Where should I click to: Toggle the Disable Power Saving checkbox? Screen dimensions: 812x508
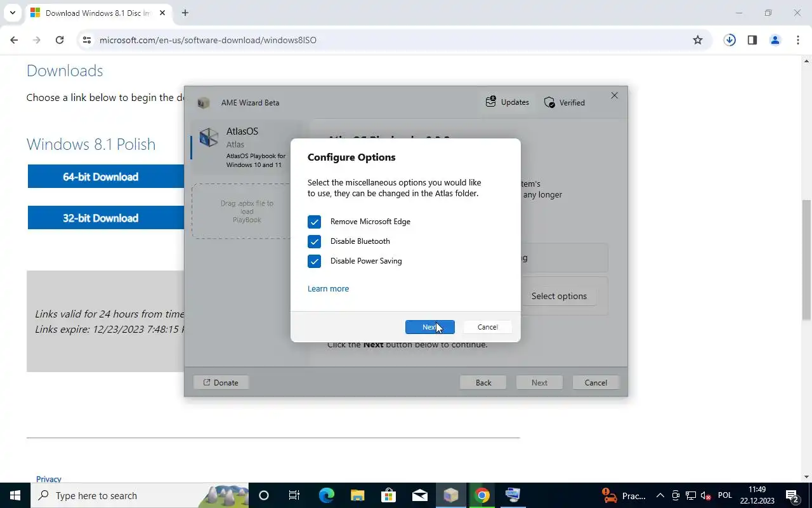(314, 261)
